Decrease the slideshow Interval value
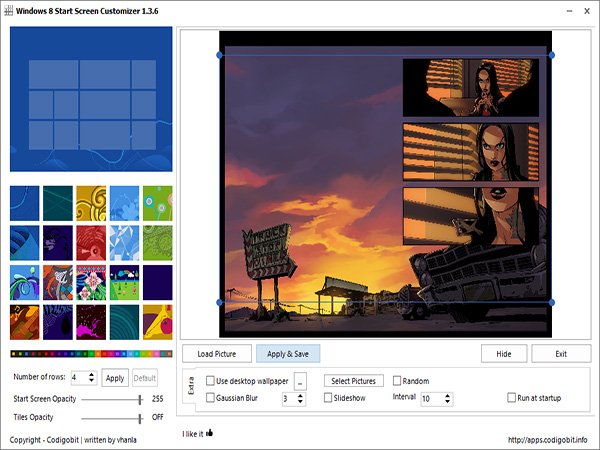The width and height of the screenshot is (600, 450). (447, 402)
